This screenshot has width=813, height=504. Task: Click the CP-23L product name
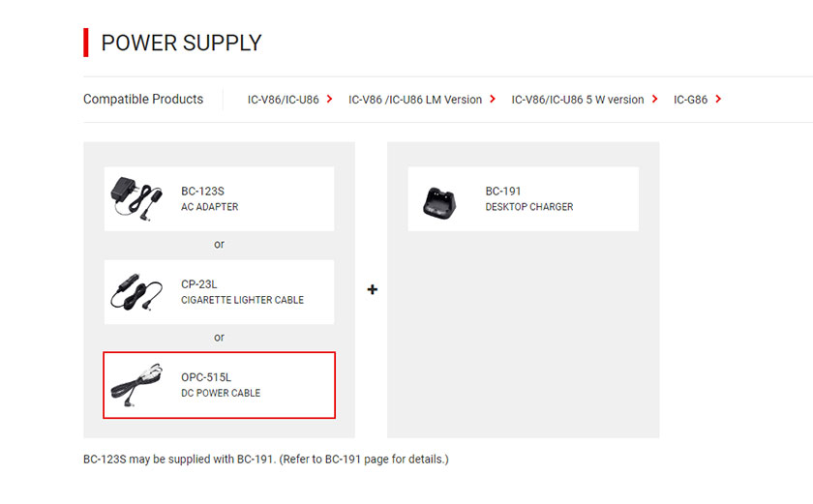point(199,284)
